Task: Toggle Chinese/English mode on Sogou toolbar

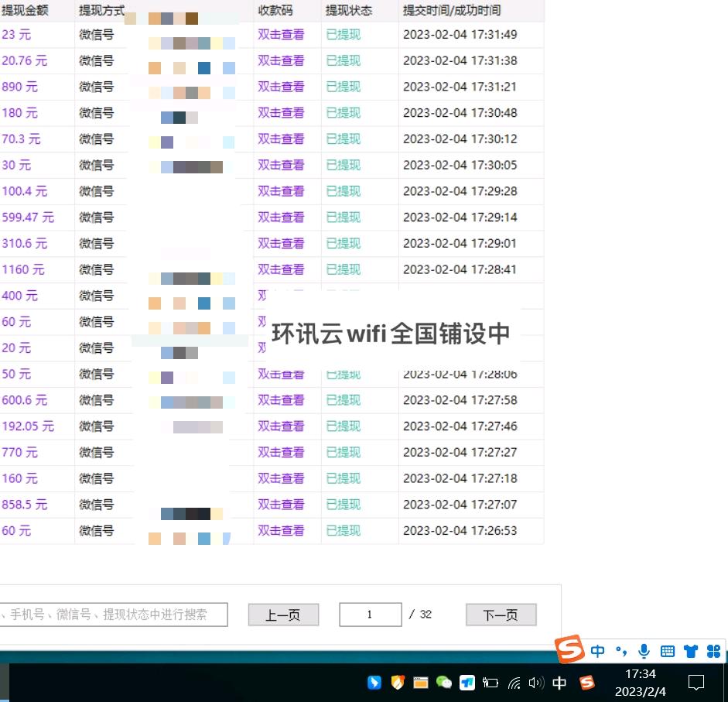Action: pos(598,650)
